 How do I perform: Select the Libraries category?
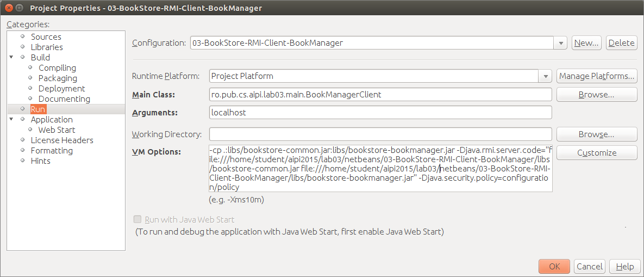tap(47, 47)
